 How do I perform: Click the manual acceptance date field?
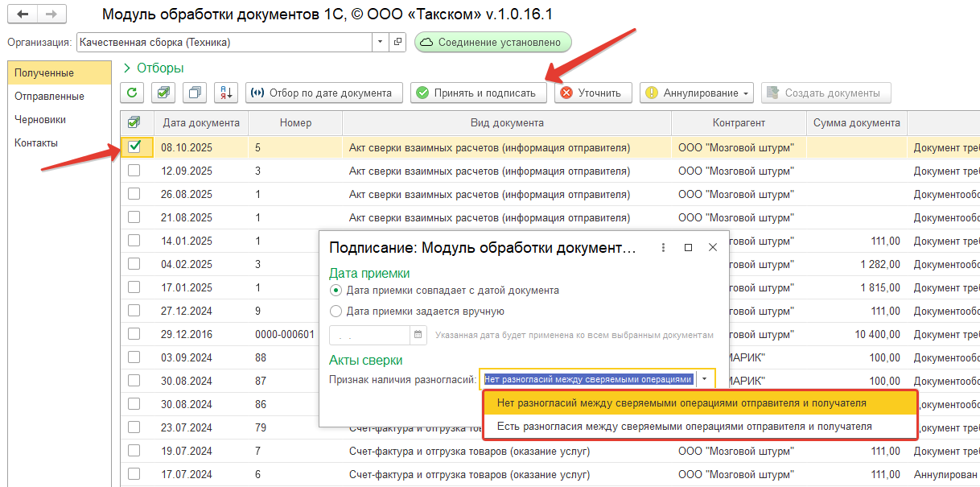(370, 335)
